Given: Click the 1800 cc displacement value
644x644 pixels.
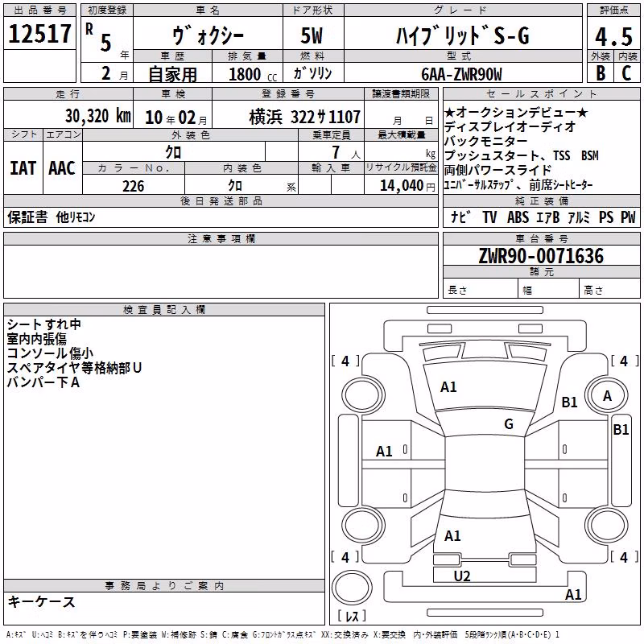Looking at the screenshot, I should click(x=253, y=74).
